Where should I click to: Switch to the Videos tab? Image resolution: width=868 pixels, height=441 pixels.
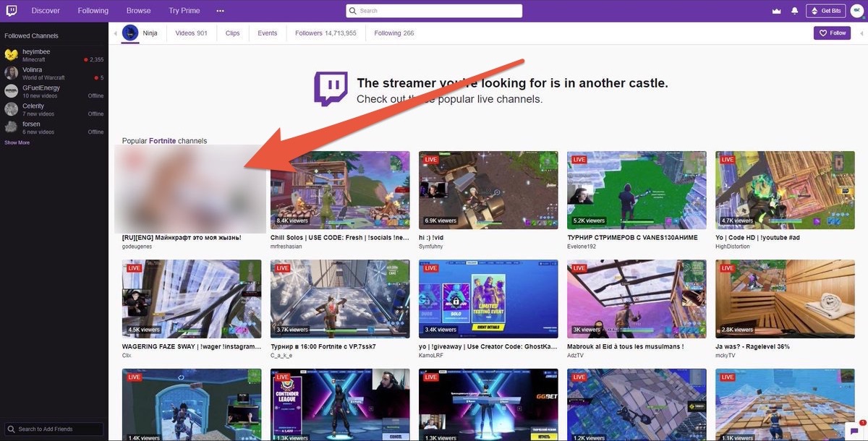tap(191, 33)
